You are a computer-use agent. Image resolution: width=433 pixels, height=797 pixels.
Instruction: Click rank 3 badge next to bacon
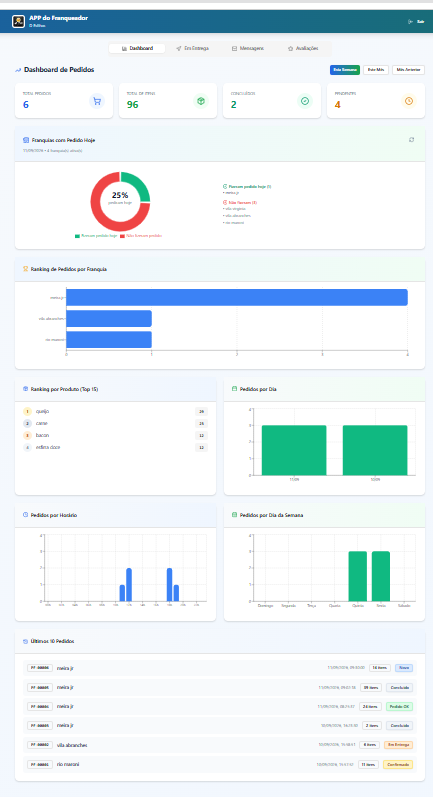pos(27,435)
